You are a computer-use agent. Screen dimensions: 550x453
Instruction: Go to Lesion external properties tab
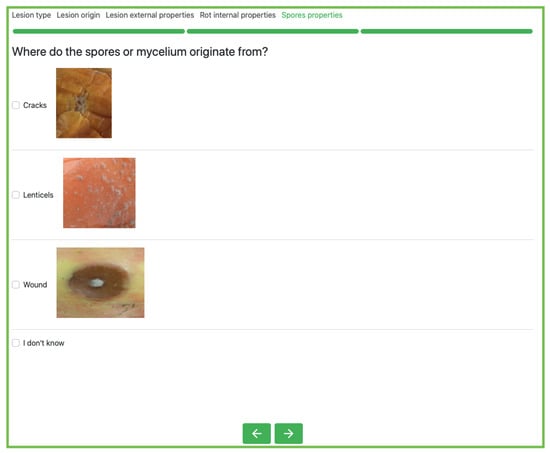(150, 15)
